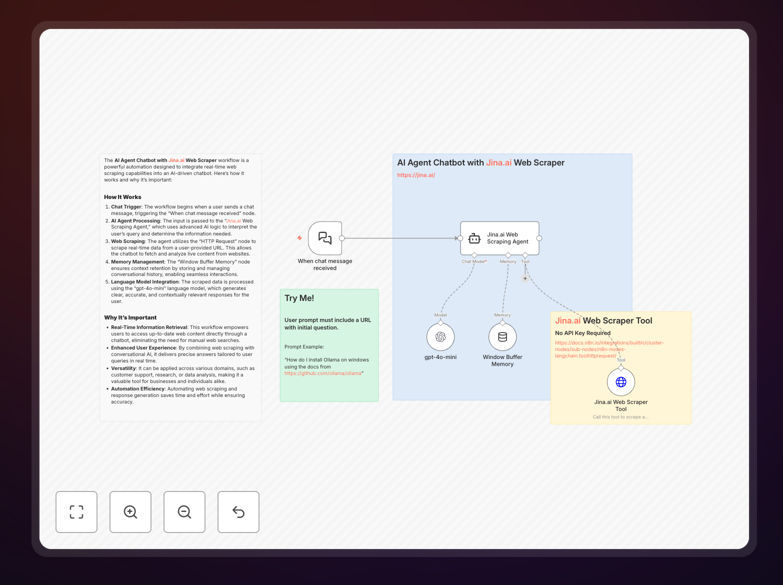Image resolution: width=783 pixels, height=585 pixels.
Task: Click the "Why It's Important" heading
Action: (x=130, y=317)
